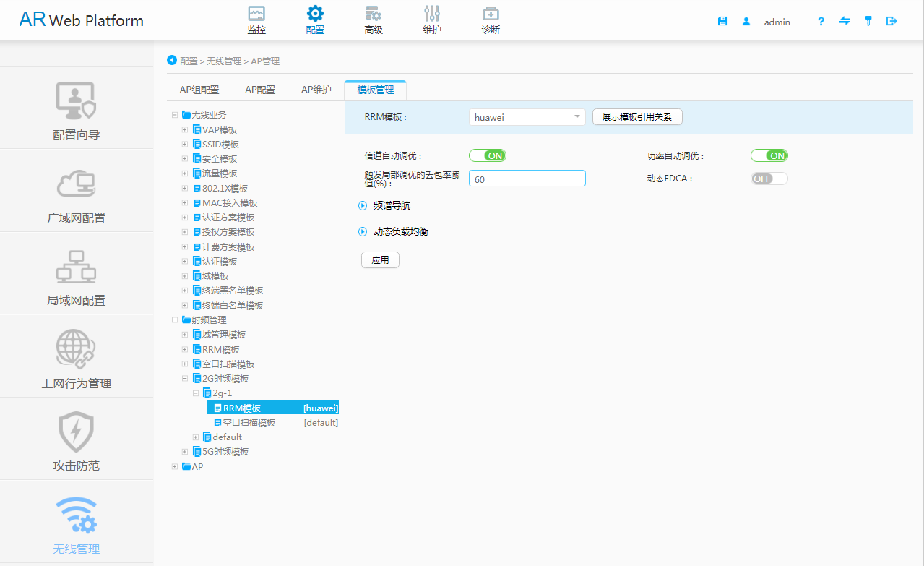924x566 pixels.
Task: Expand the 频谱导航 section
Action: 363,205
